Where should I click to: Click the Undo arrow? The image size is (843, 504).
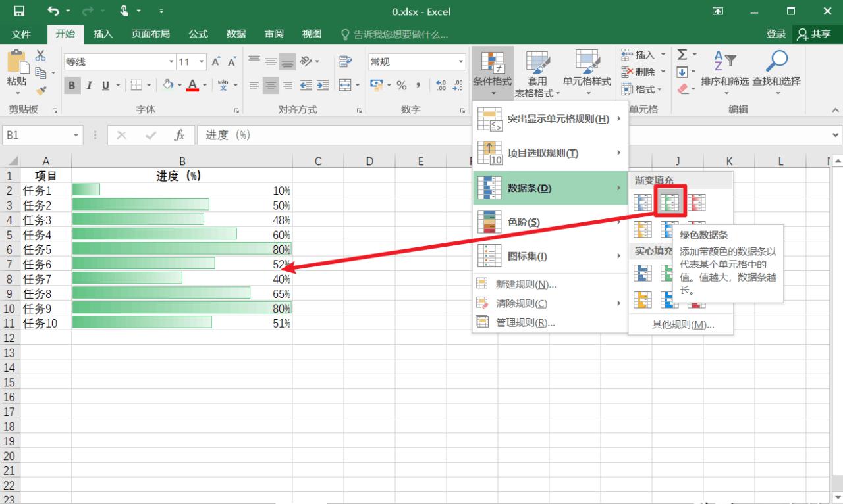click(x=53, y=11)
